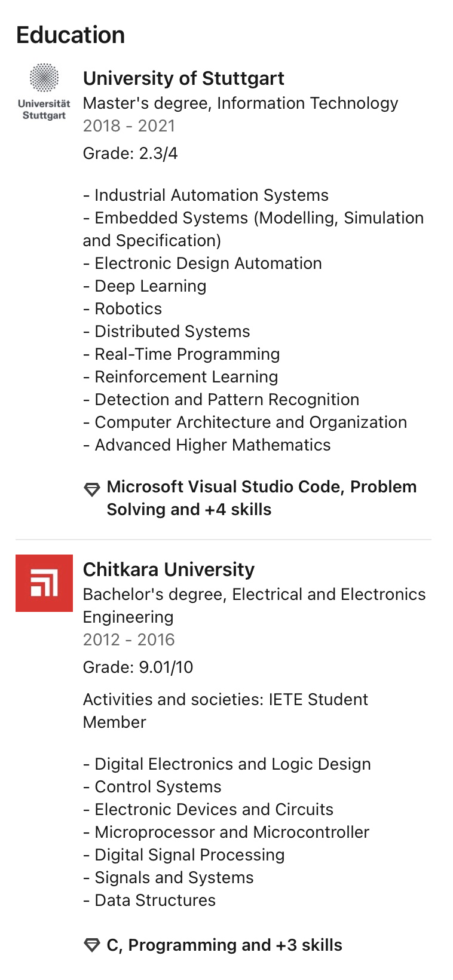Expand C, Programming and +3 skills

pyautogui.click(x=224, y=945)
